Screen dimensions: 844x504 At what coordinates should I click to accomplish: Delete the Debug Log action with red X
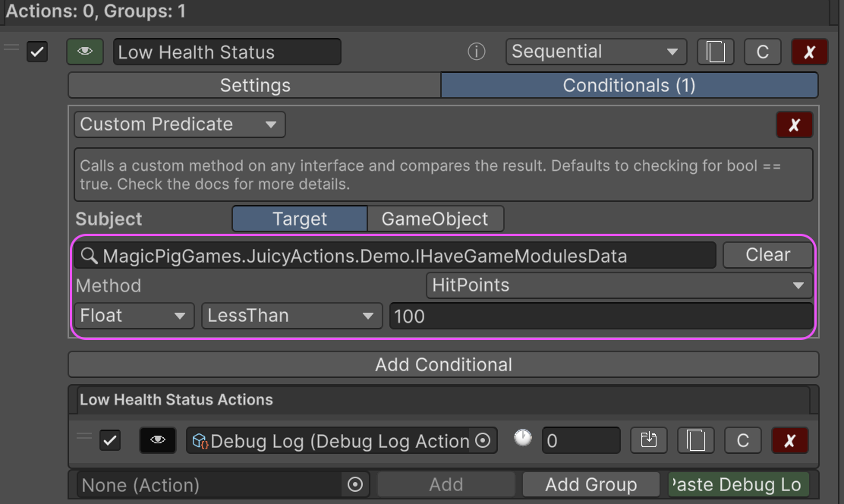789,440
